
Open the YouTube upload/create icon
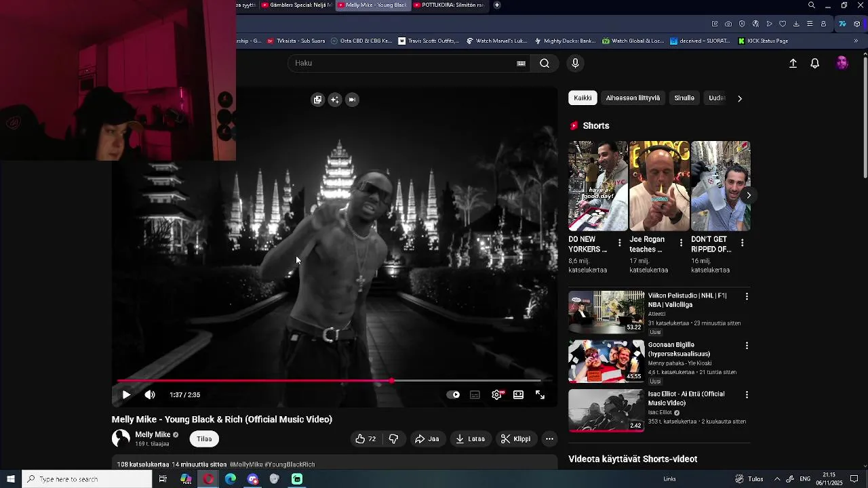pyautogui.click(x=793, y=63)
